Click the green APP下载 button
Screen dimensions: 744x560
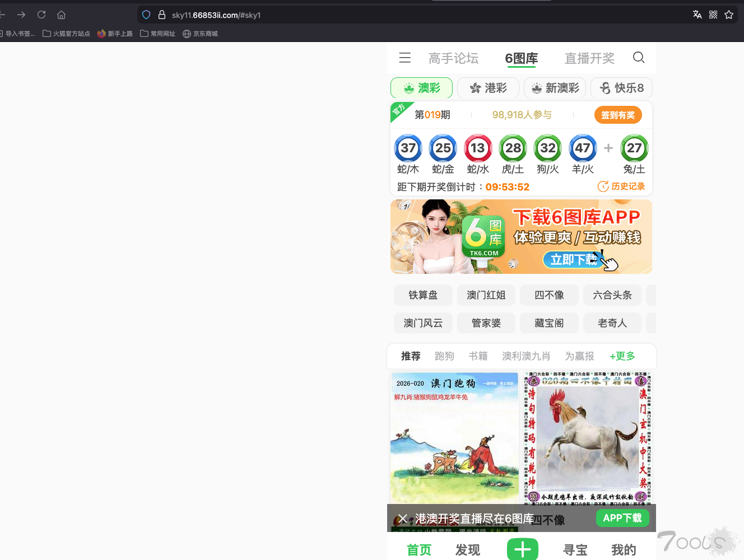coord(622,518)
